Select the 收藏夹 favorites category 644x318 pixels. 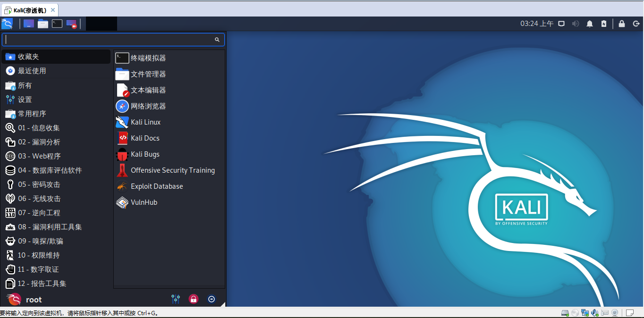point(56,57)
